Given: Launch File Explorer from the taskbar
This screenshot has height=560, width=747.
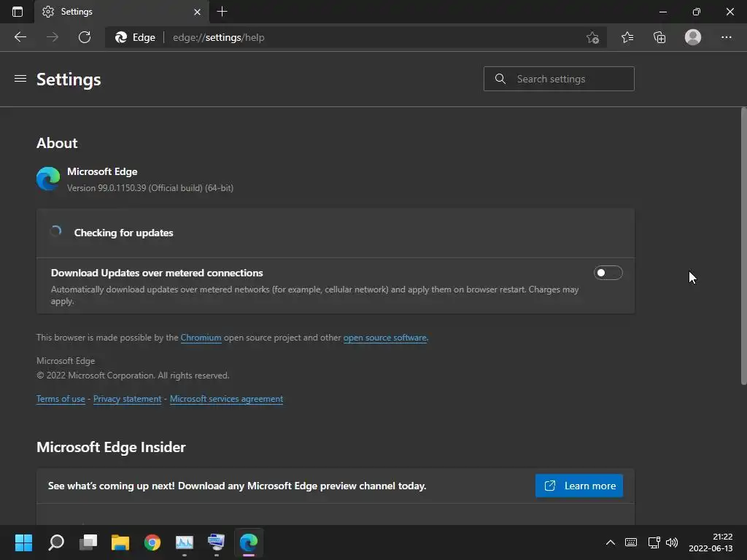Looking at the screenshot, I should [120, 542].
